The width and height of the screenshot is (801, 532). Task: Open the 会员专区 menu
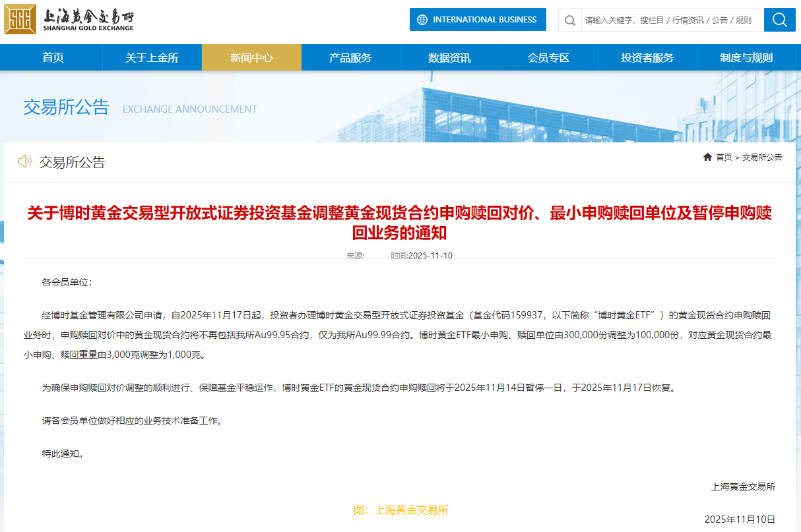tap(548, 57)
